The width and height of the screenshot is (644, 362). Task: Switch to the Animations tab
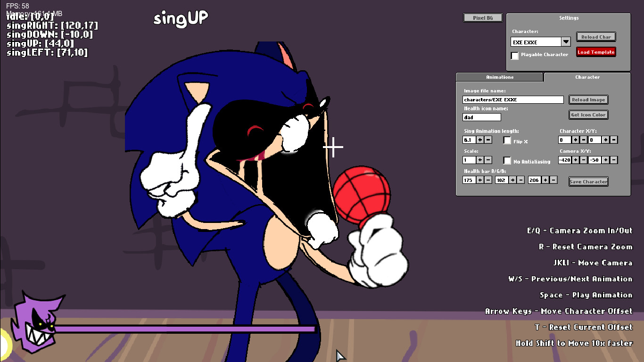(x=500, y=77)
